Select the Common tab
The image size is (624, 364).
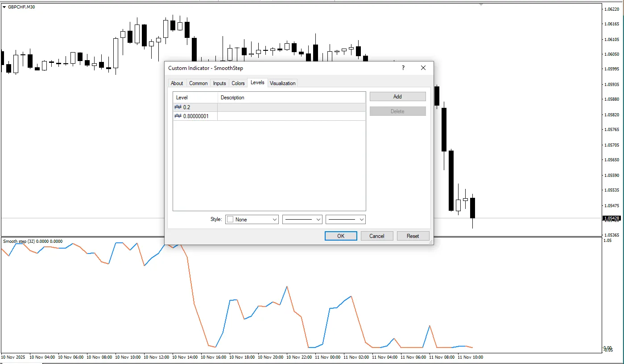point(198,83)
